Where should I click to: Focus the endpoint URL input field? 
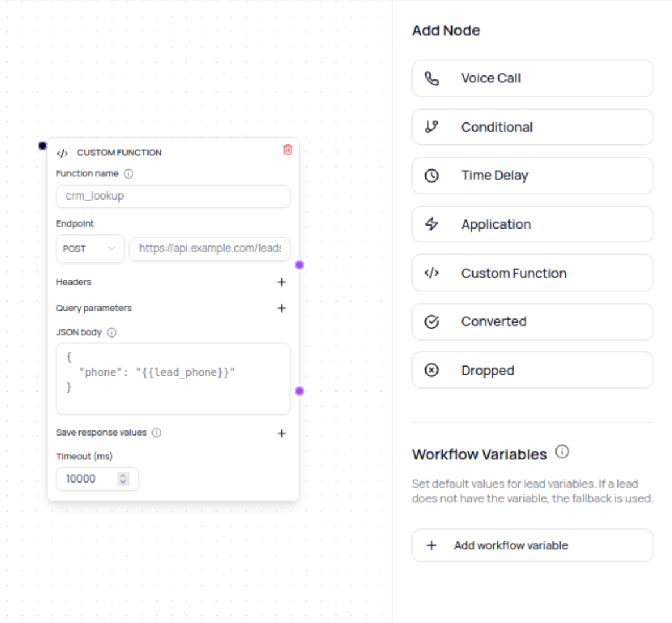(x=209, y=248)
